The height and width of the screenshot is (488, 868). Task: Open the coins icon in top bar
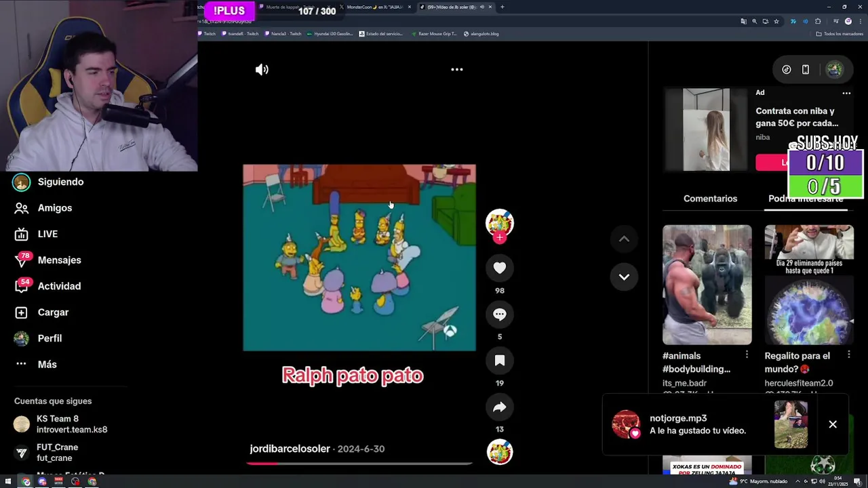(x=787, y=69)
